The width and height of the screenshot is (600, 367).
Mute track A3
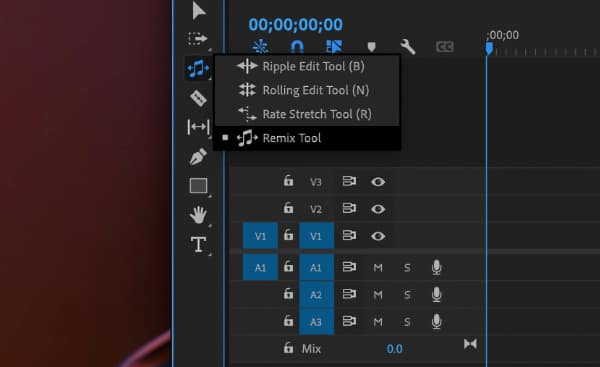click(x=378, y=322)
